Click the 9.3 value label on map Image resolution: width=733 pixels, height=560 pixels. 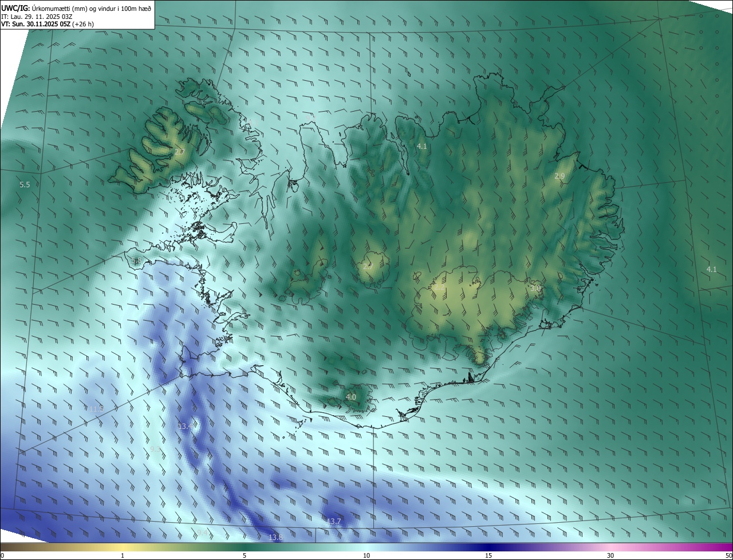156,449
